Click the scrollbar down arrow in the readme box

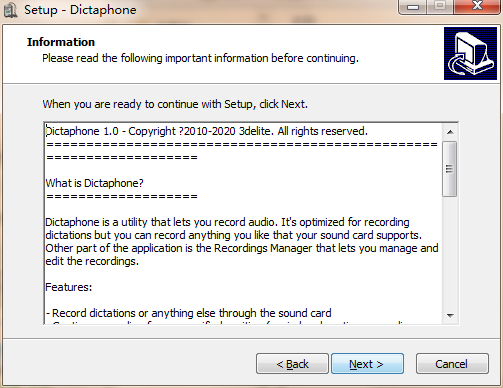point(450,315)
